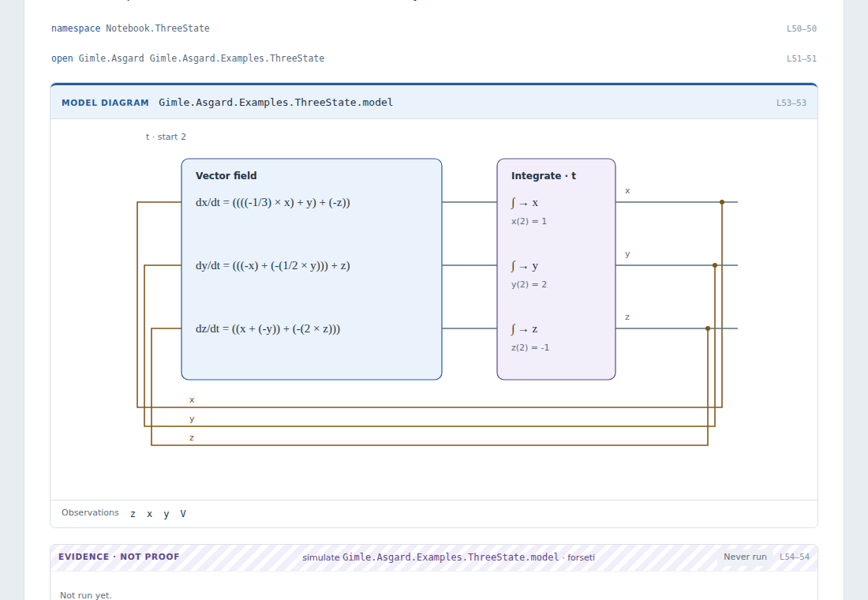Click the 't · start 2' label
This screenshot has width=868, height=600.
click(x=166, y=137)
